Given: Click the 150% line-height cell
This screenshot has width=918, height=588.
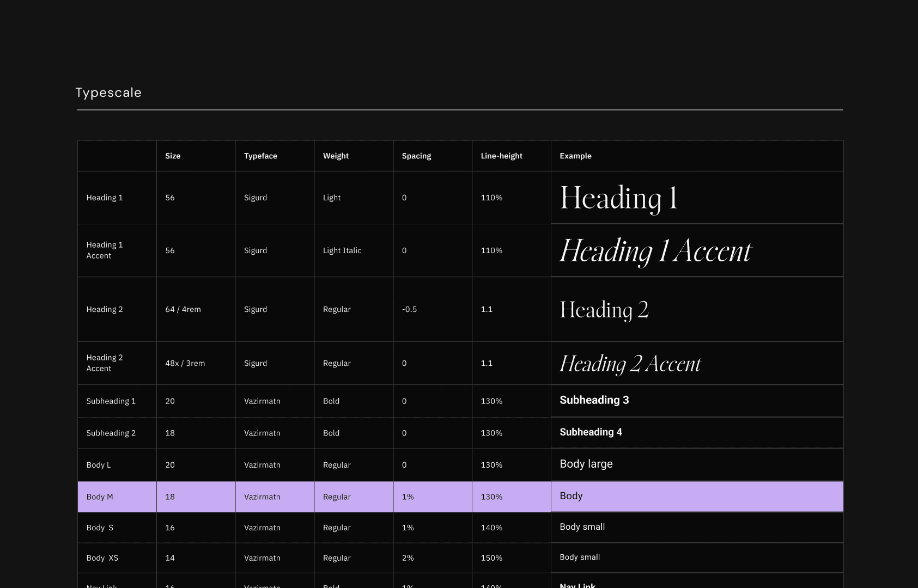Looking at the screenshot, I should tap(511, 558).
